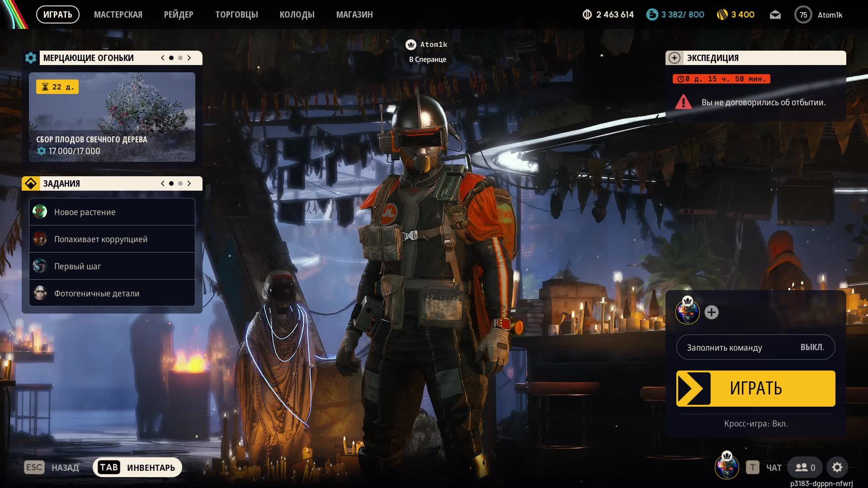Select the second page dot in Задания
This screenshot has height=488, width=868.
coord(180,183)
